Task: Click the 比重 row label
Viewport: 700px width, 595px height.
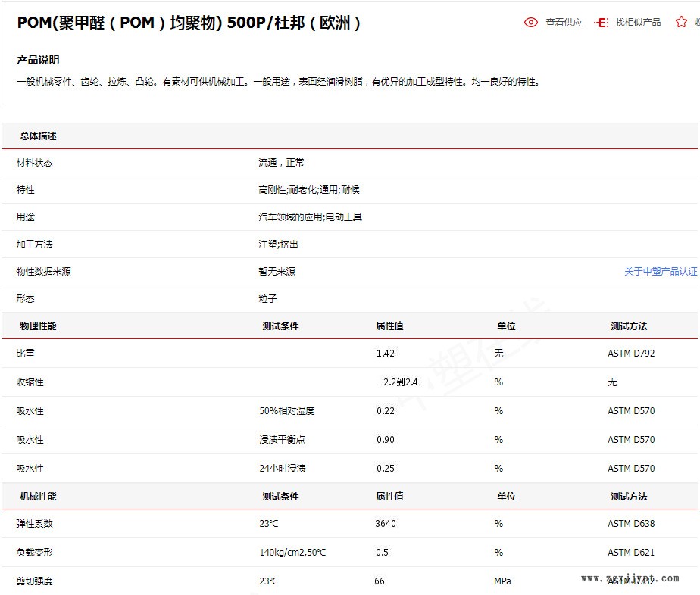Action: click(x=26, y=354)
